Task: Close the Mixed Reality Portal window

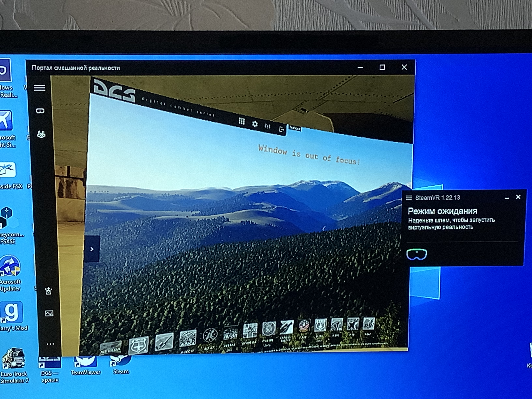Action: tap(404, 67)
